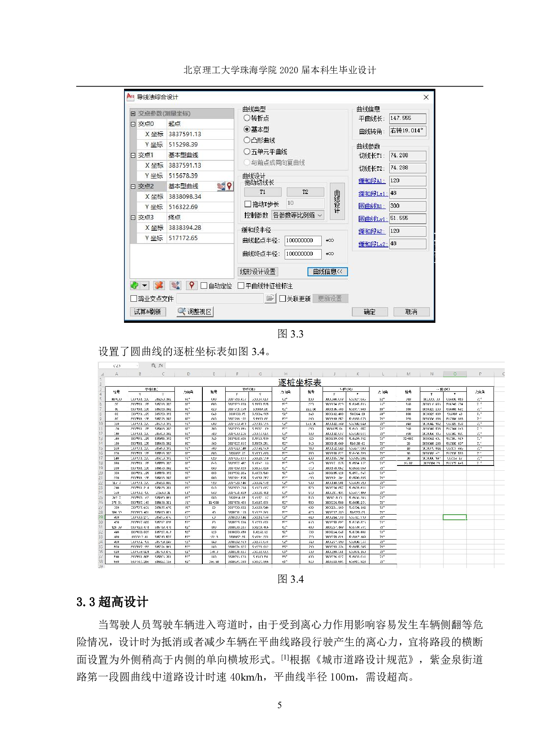The height and width of the screenshot is (756, 534).
Task: Enable the 平曲线特征桩标注 checkbox
Action: (241, 286)
